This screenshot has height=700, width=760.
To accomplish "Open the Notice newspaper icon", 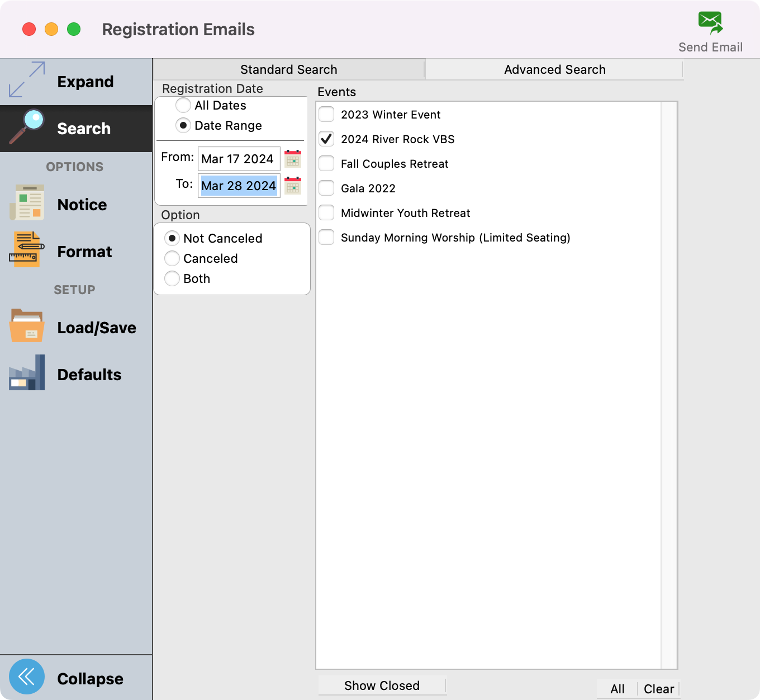I will tap(27, 203).
